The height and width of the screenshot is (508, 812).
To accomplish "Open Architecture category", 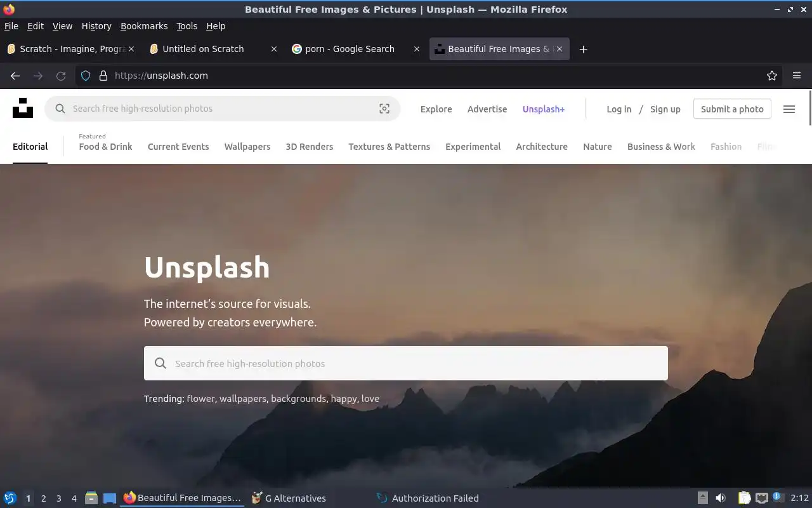I will click(542, 147).
